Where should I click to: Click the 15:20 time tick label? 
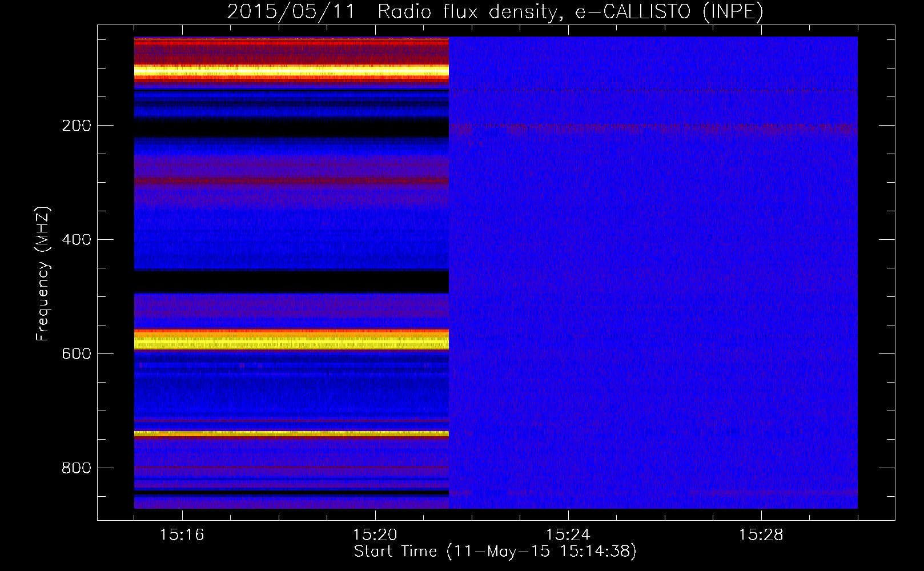pos(375,535)
